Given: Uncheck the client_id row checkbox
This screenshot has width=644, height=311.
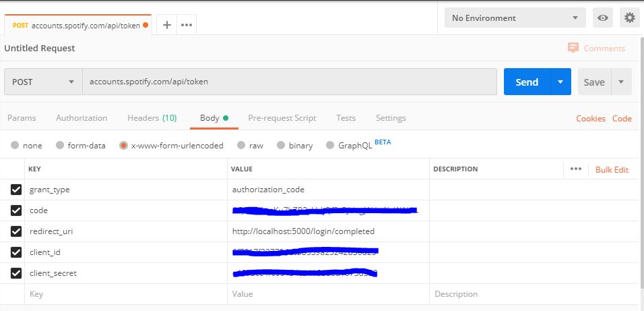Looking at the screenshot, I should (16, 252).
